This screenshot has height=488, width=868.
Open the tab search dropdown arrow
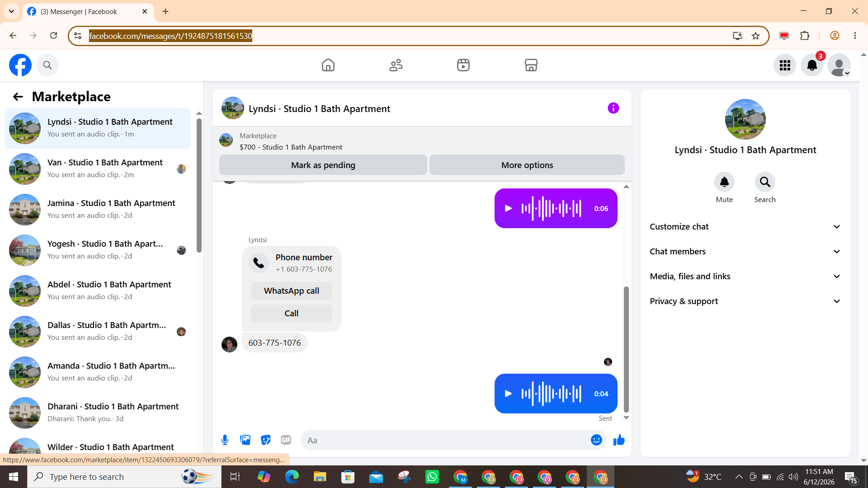(11, 11)
